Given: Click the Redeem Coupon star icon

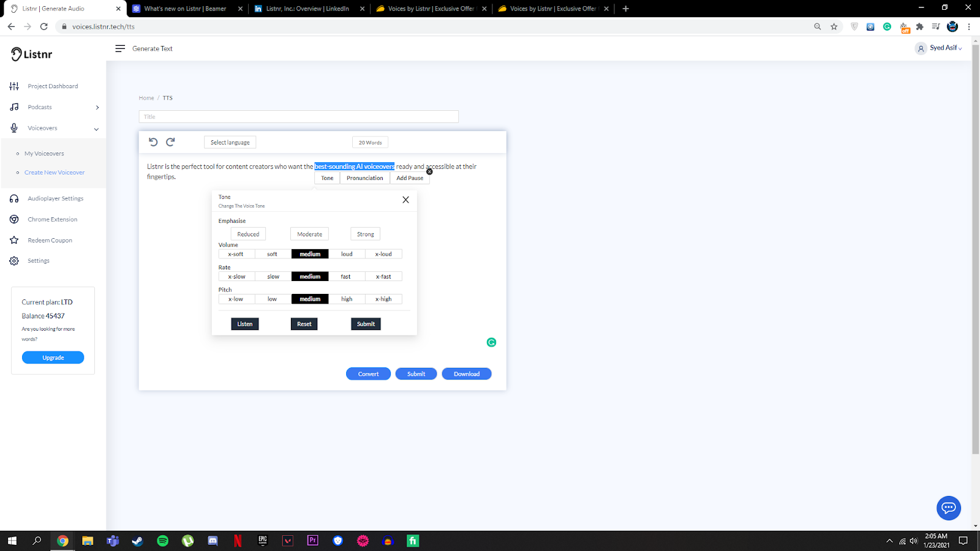Looking at the screenshot, I should coord(14,240).
